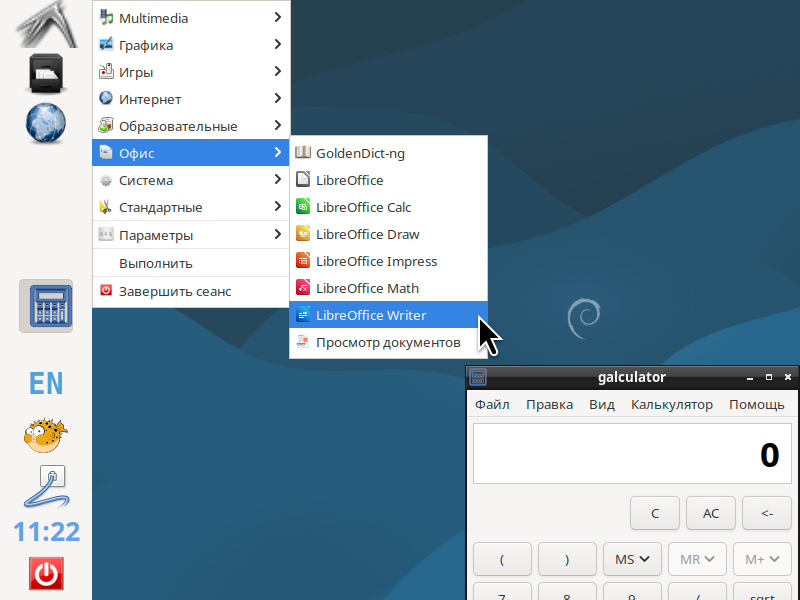Open the file manager panel icon
The image size is (800, 600).
[46, 73]
